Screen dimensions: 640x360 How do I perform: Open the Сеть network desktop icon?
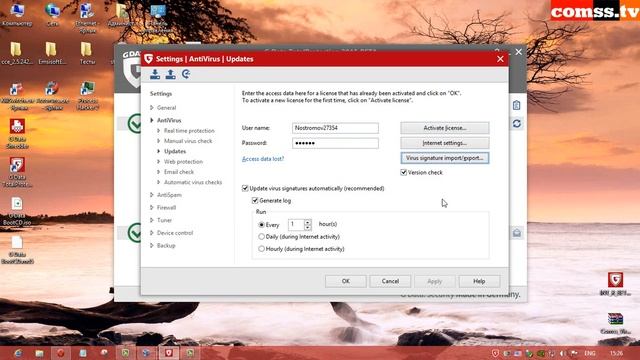pyautogui.click(x=52, y=15)
